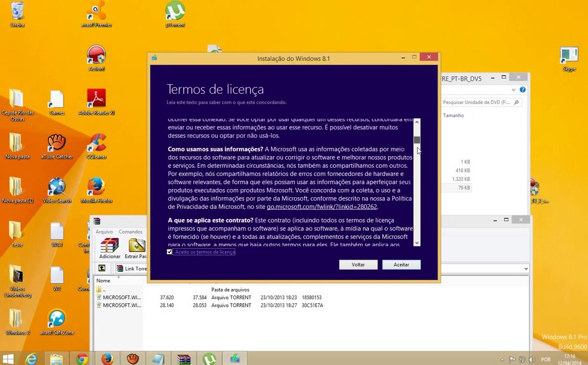Open W8.1 text file on desktop

(57, 234)
